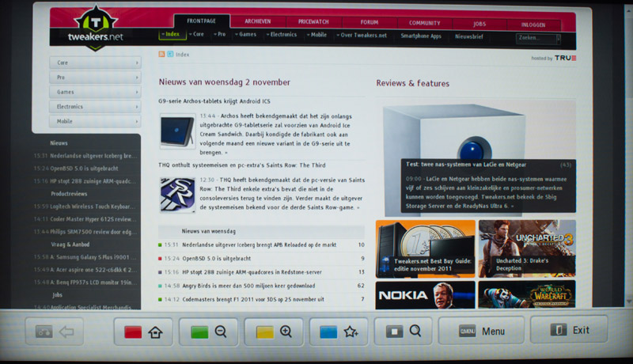The width and height of the screenshot is (633, 364).
Task: Open the Uncharted 3: Drake's Deception tile
Action: pyautogui.click(x=527, y=248)
